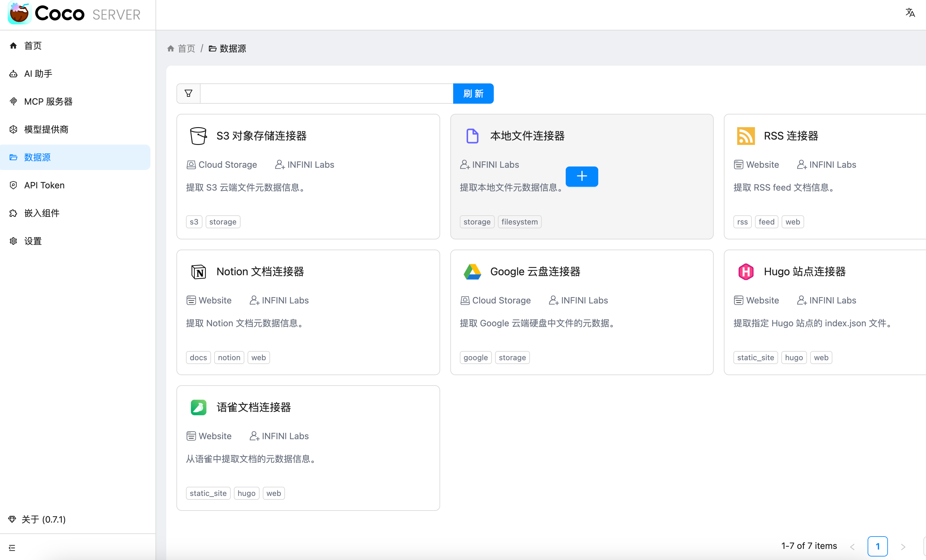This screenshot has width=926, height=560.
Task: Open AI 助手 menu item
Action: point(38,74)
